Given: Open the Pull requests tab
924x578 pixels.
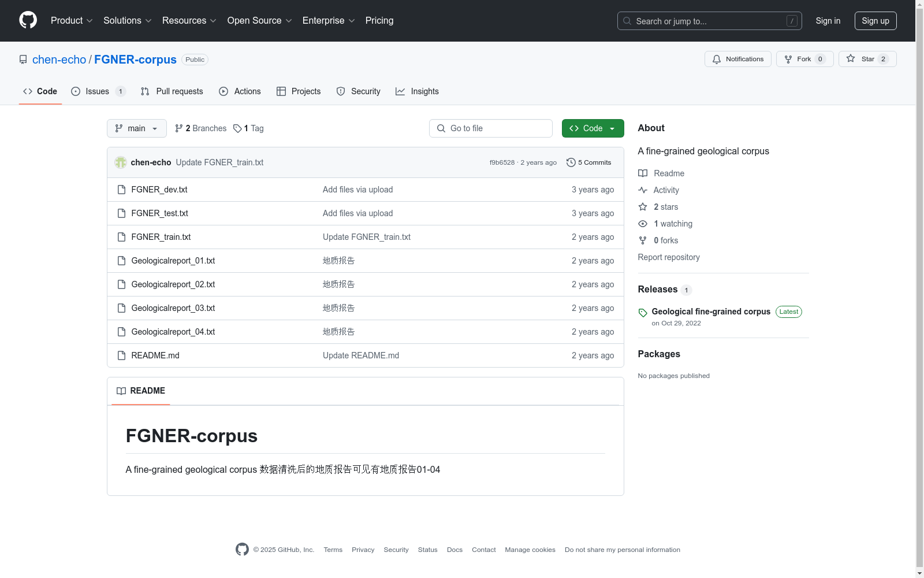Looking at the screenshot, I should click(x=172, y=91).
